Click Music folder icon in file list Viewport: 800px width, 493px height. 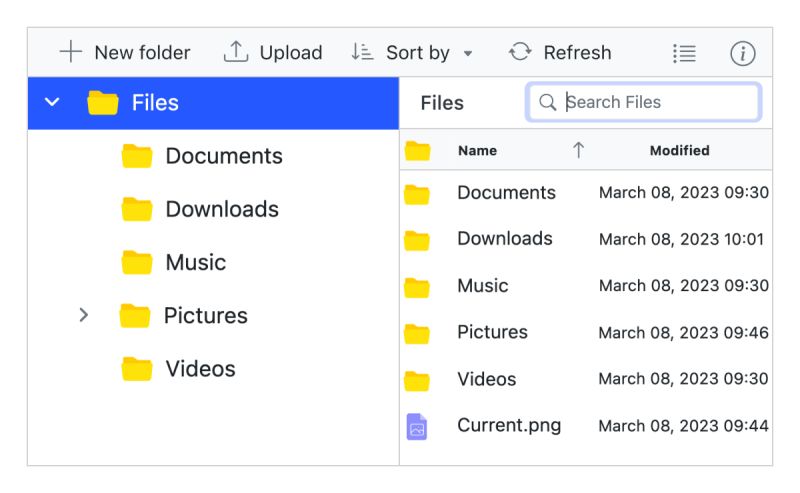(417, 288)
